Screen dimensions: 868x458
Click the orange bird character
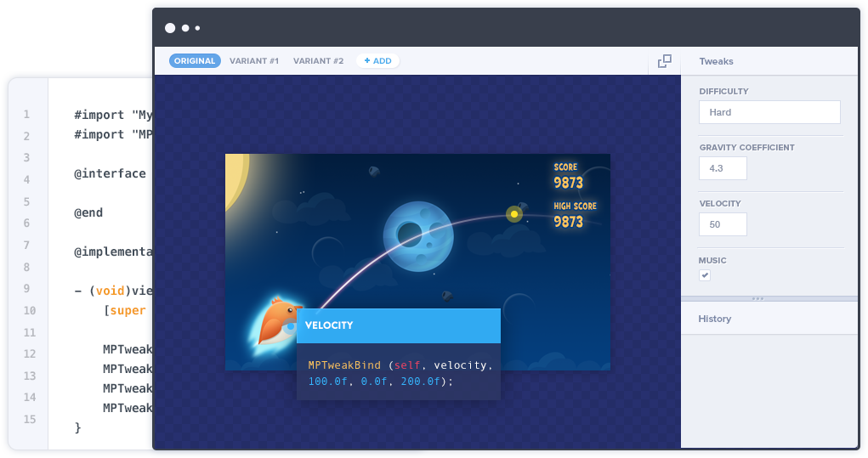click(280, 323)
